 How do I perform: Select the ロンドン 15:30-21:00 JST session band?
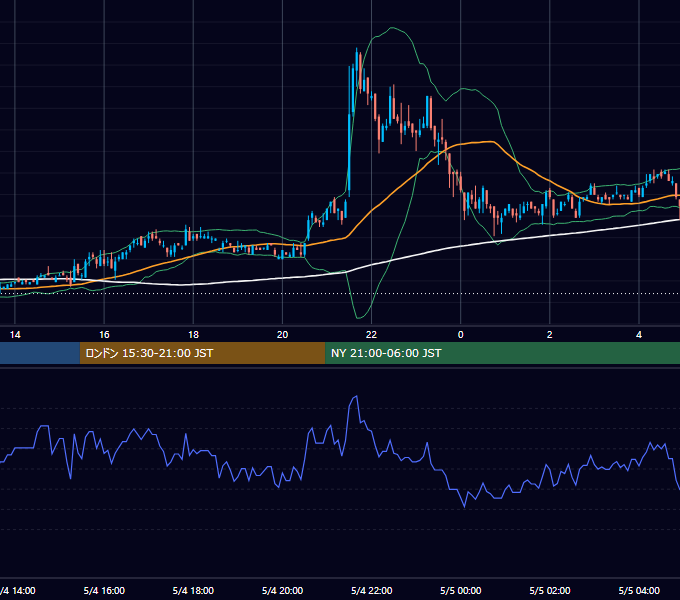point(203,353)
